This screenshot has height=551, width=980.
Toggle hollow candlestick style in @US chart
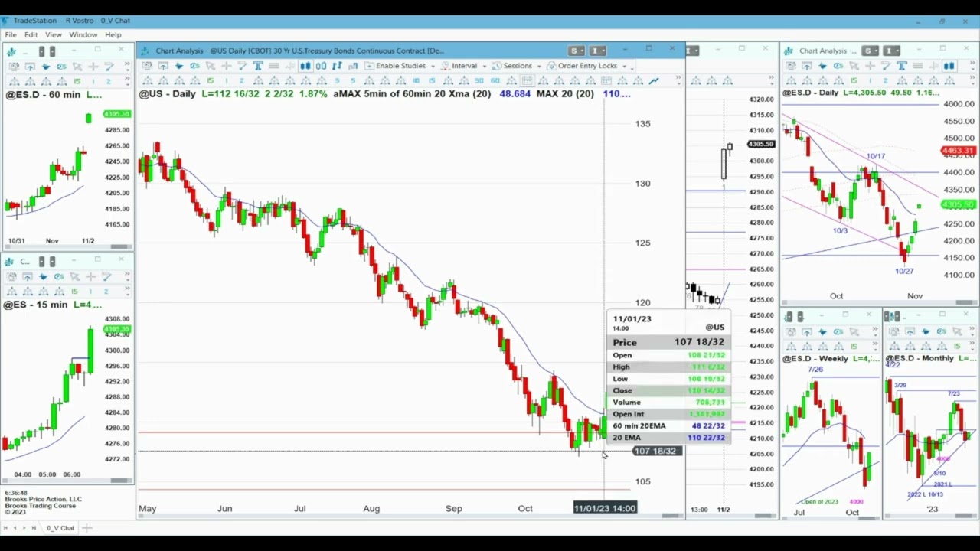(321, 66)
